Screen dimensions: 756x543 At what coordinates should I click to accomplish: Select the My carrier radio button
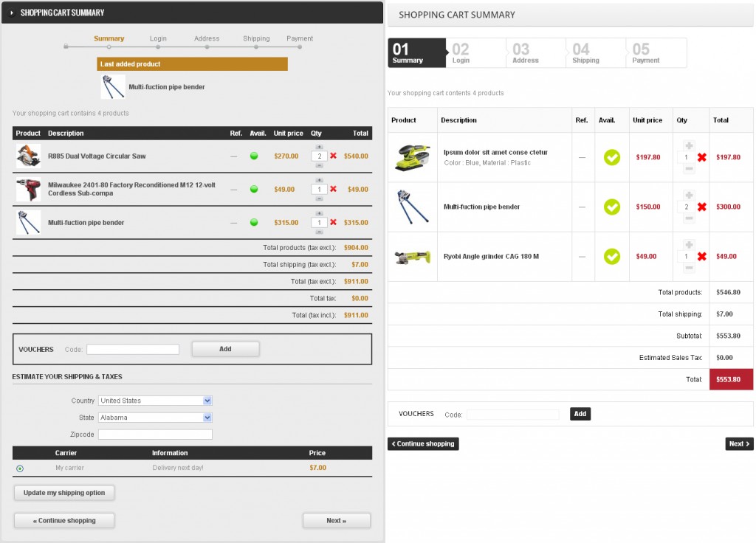20,468
